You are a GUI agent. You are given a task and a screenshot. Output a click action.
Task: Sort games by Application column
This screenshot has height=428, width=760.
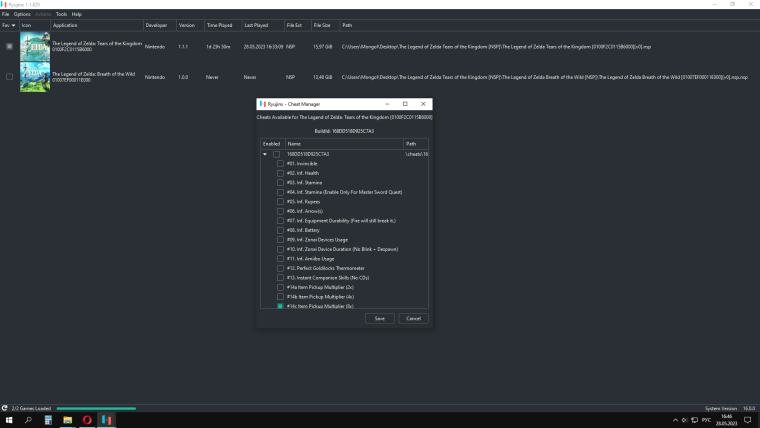point(97,25)
